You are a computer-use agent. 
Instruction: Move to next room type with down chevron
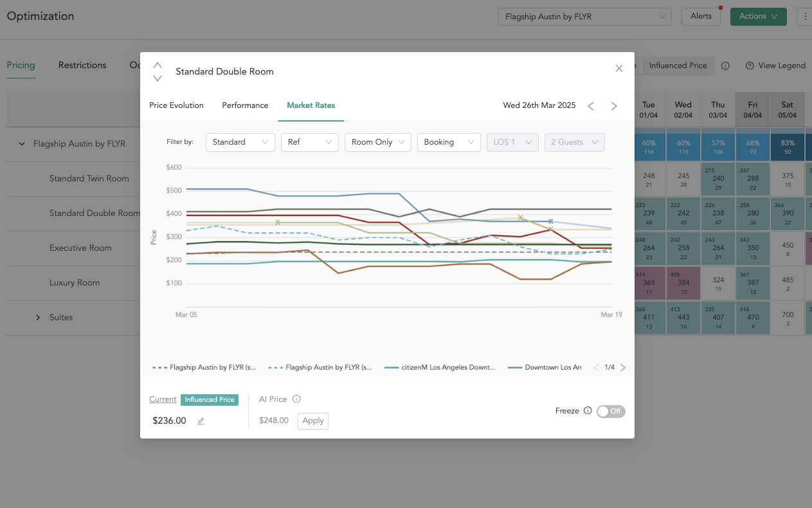[158, 78]
